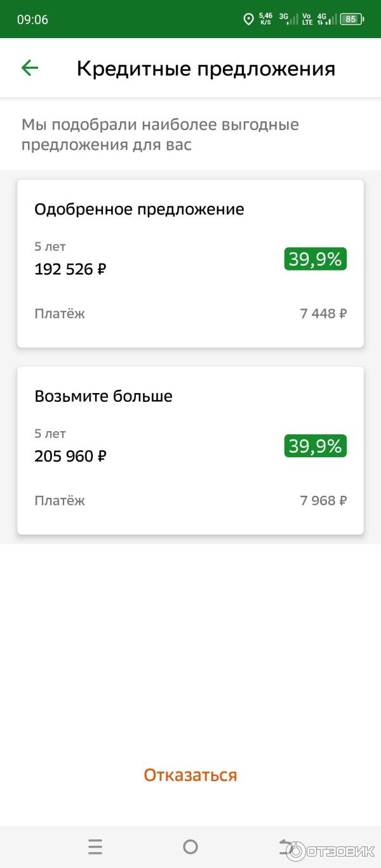Tap the battery indicator showing 85
This screenshot has width=381, height=868.
[351, 19]
